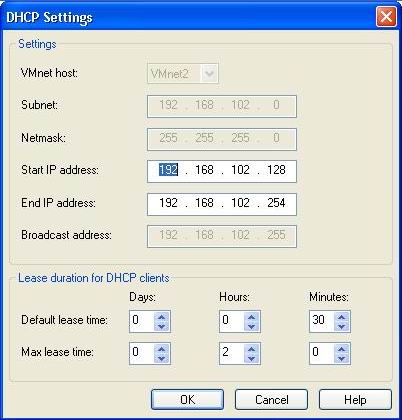Increase Max lease time Hours value

point(252,349)
